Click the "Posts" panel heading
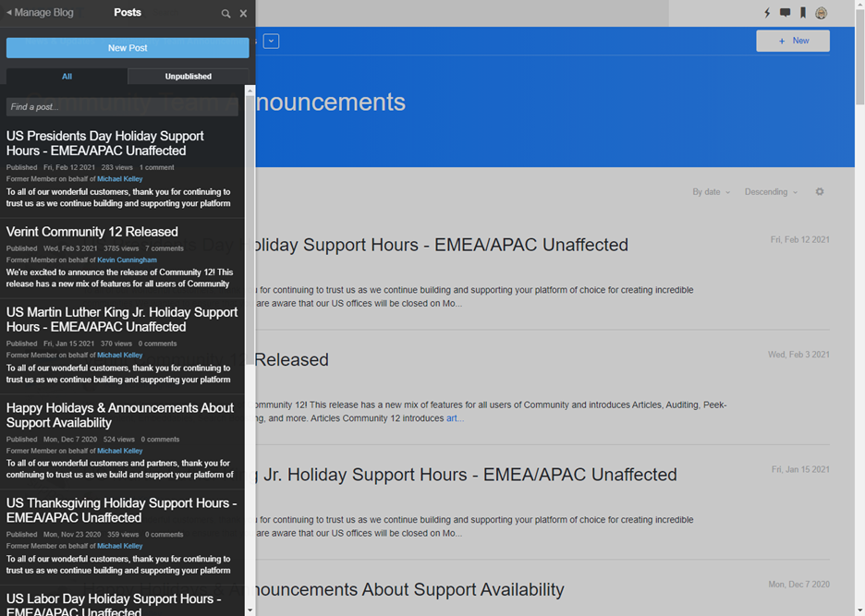The width and height of the screenshot is (865, 616). click(x=128, y=12)
